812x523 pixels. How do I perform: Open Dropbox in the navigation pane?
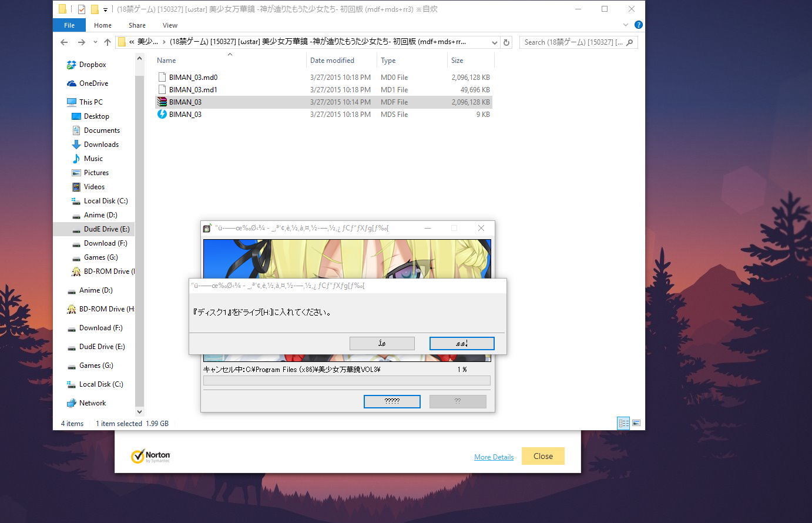(92, 65)
